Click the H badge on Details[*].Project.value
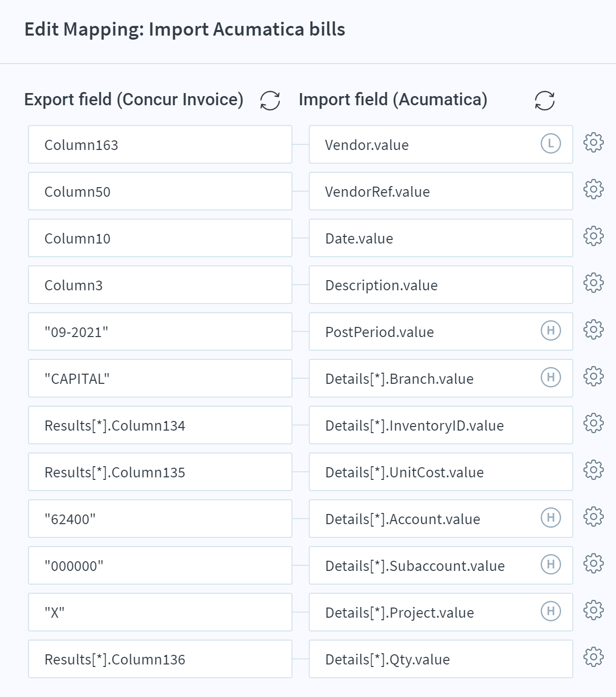The image size is (616, 697). [551, 611]
